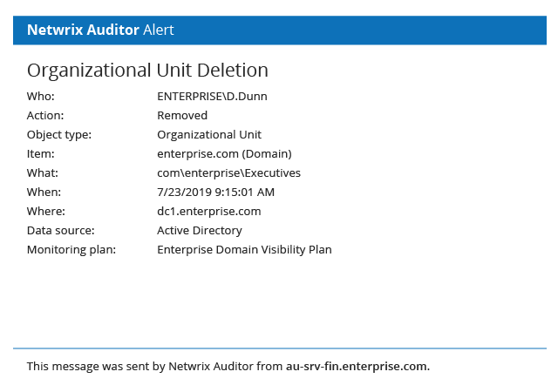Click the What: field label
This screenshot has height=392, width=558.
tap(43, 172)
